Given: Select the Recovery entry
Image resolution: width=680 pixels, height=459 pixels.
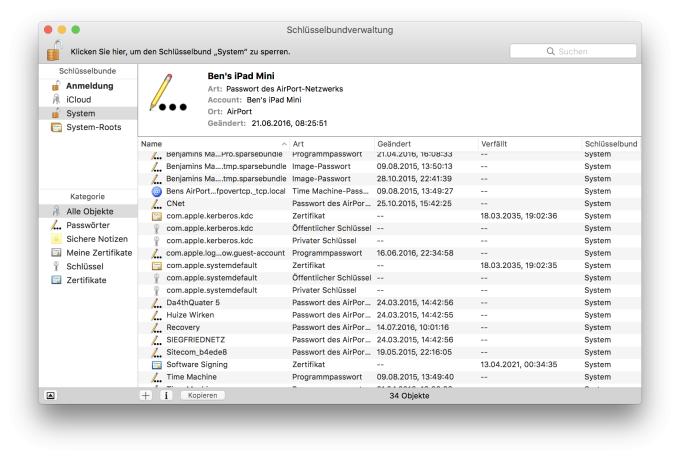Looking at the screenshot, I should [389, 328].
